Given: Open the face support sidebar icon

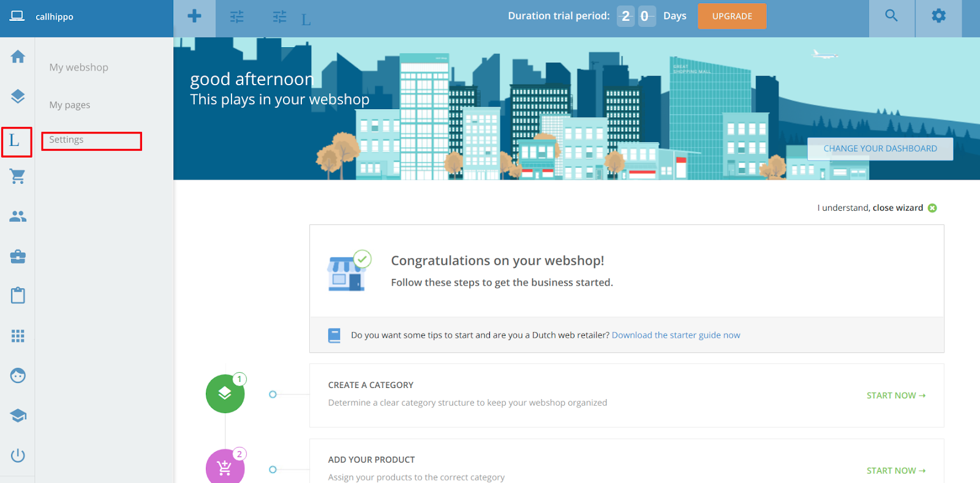Looking at the screenshot, I should (18, 376).
